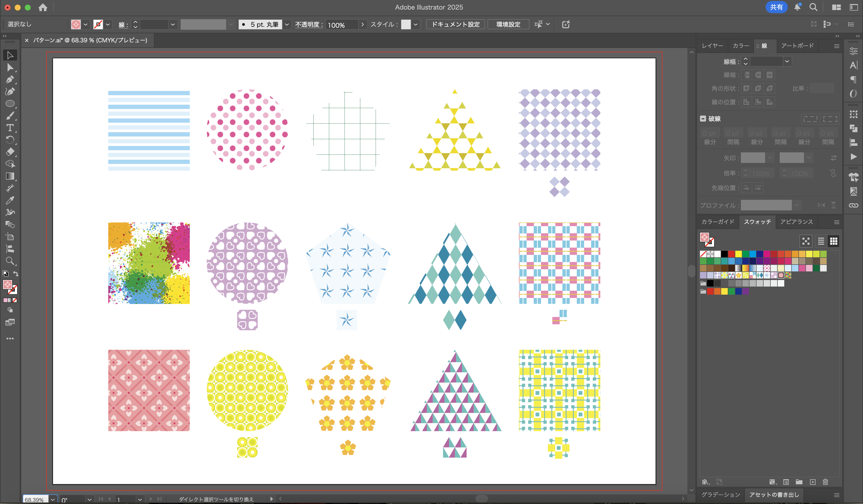Select the Zoom tool

tap(10, 261)
